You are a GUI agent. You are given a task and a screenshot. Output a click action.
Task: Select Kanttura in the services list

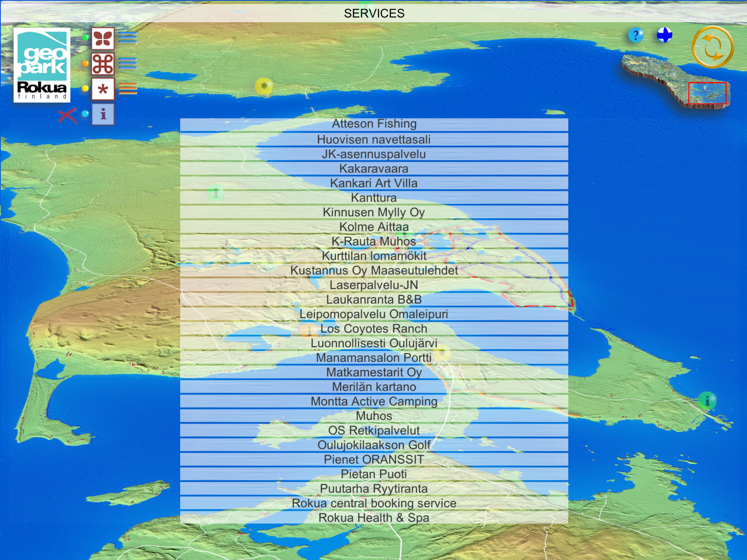click(x=374, y=198)
